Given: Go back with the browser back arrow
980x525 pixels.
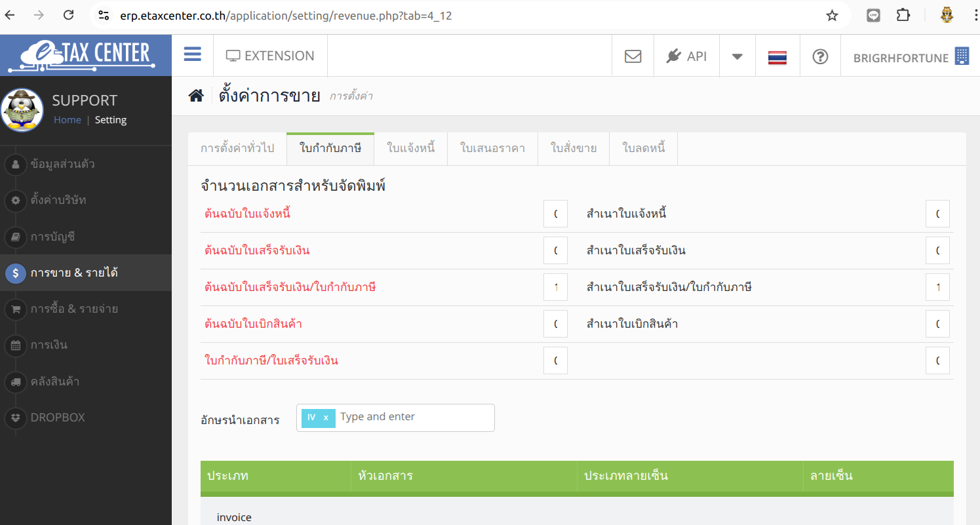Looking at the screenshot, I should (x=10, y=15).
